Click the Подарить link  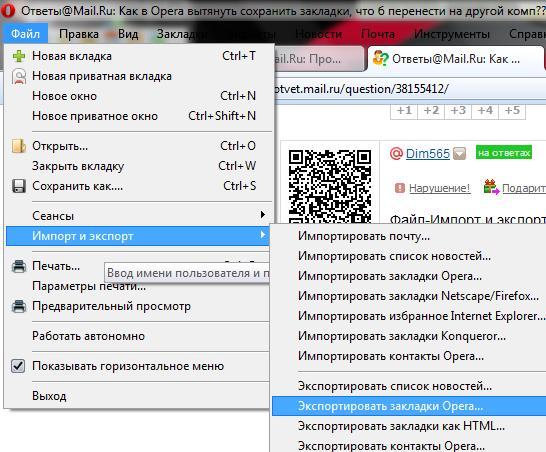pos(524,188)
